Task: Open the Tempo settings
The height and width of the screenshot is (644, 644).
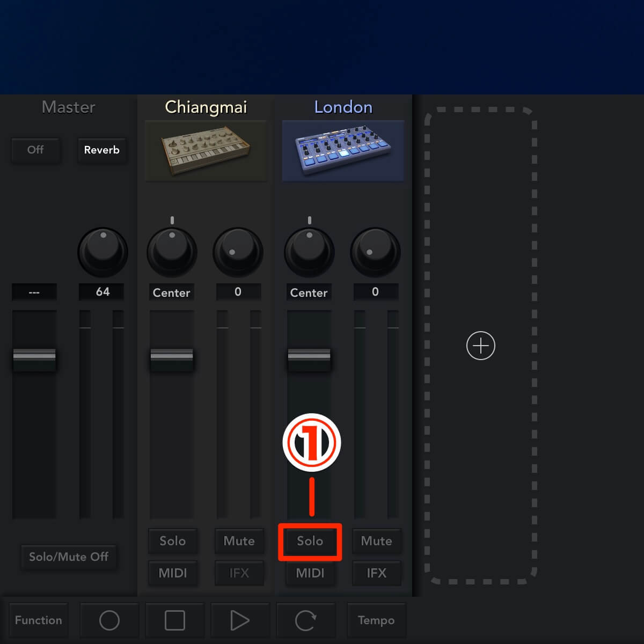Action: coord(376,620)
